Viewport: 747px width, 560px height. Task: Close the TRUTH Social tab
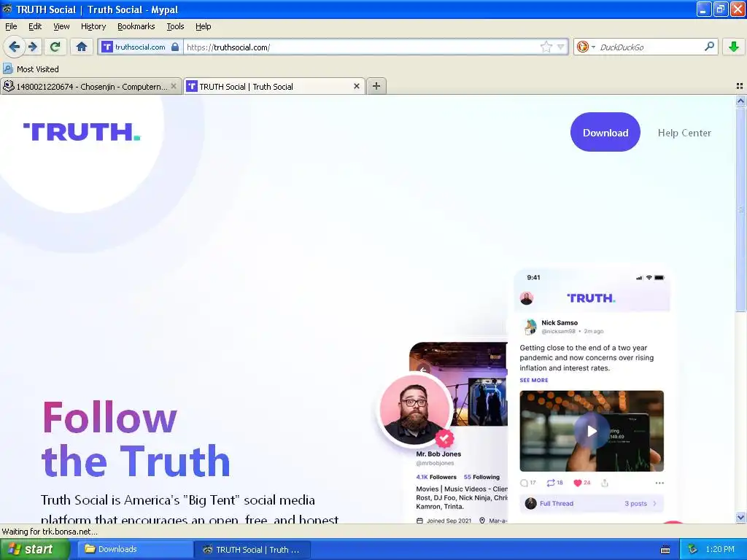click(x=356, y=86)
